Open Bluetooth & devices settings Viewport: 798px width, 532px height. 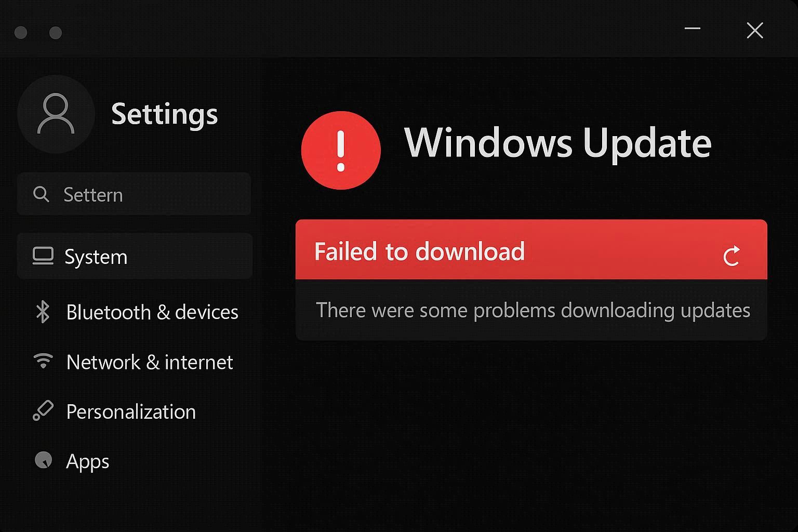tap(152, 312)
